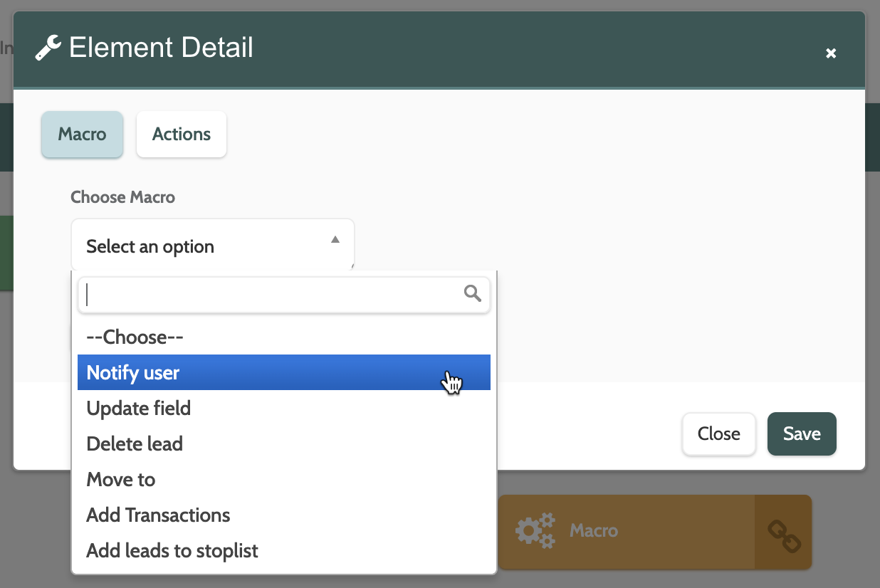880x588 pixels.
Task: Focus the dropdown search input field
Action: (271, 294)
